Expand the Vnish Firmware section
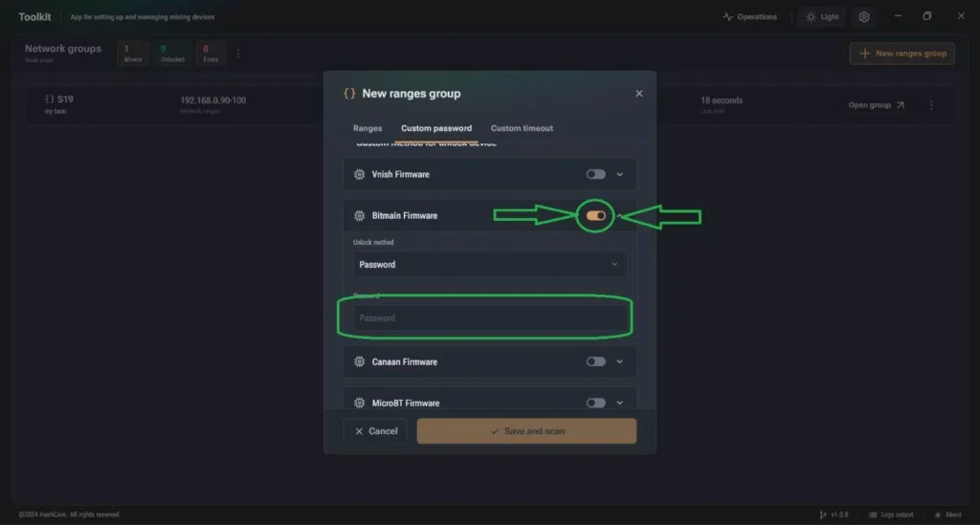Image resolution: width=980 pixels, height=525 pixels. 619,174
